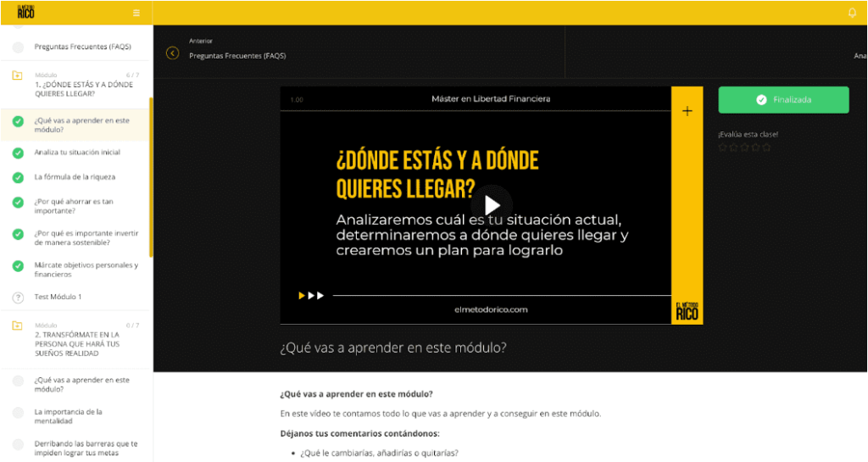Toggle check for '¿Por qué ahorrar es tan importante?'
The width and height of the screenshot is (868, 462).
click(19, 203)
